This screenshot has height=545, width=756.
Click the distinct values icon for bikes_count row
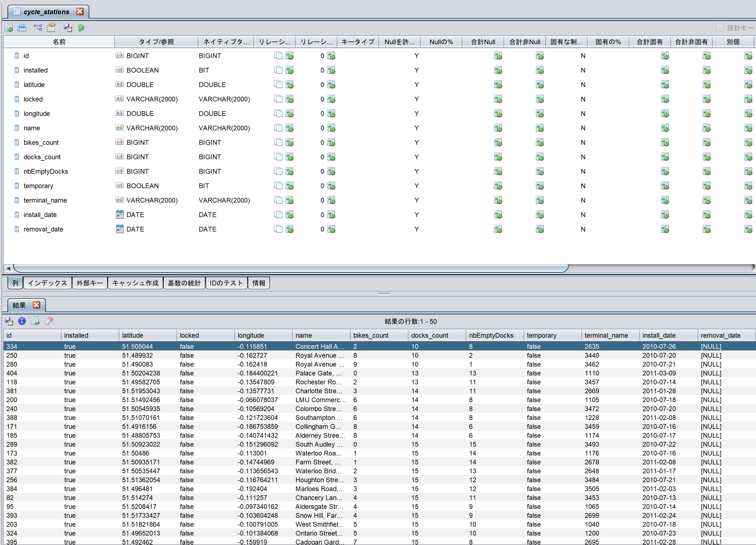click(748, 143)
